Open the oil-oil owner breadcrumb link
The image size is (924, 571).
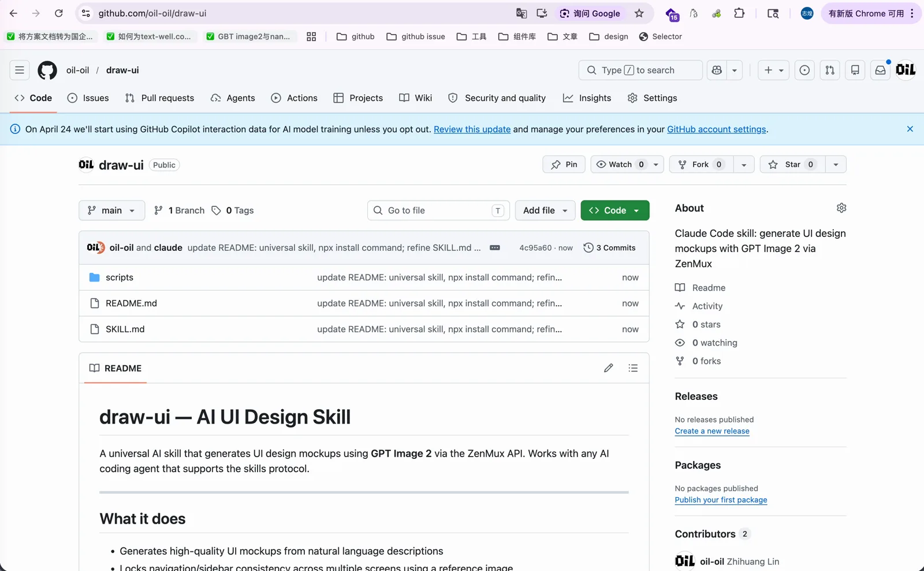click(x=77, y=70)
